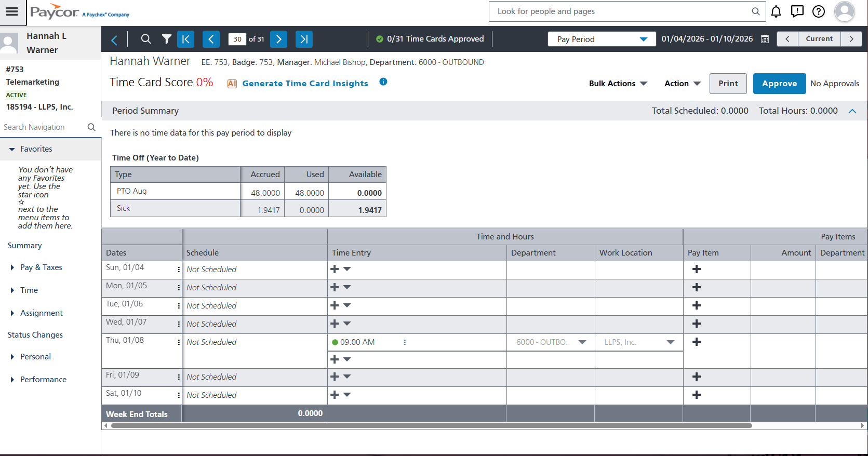This screenshot has width=868, height=456.
Task: Click the Time Card Insights info icon
Action: tap(383, 82)
